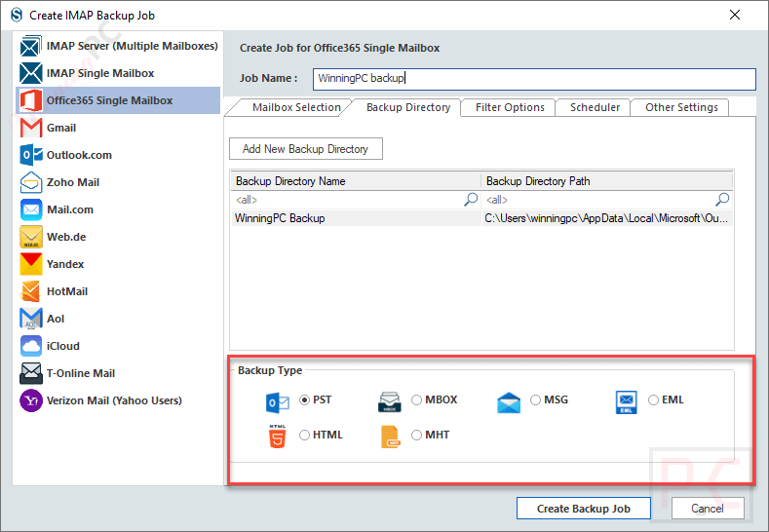Image resolution: width=769 pixels, height=532 pixels.
Task: Click the Gmail icon in sidebar
Action: [31, 128]
